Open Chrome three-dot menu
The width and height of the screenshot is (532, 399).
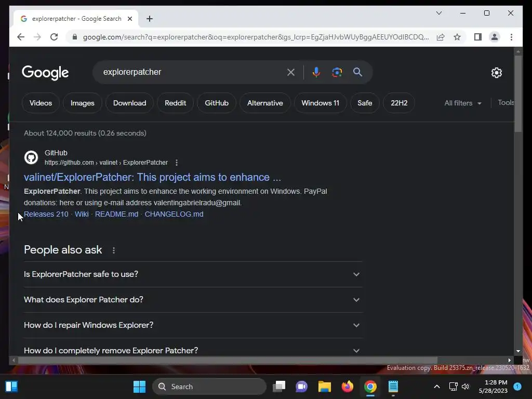click(511, 37)
